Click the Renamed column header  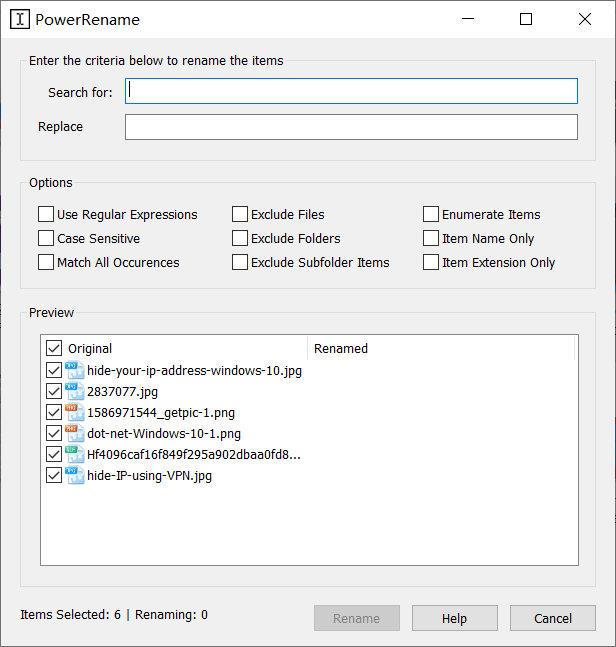(341, 348)
